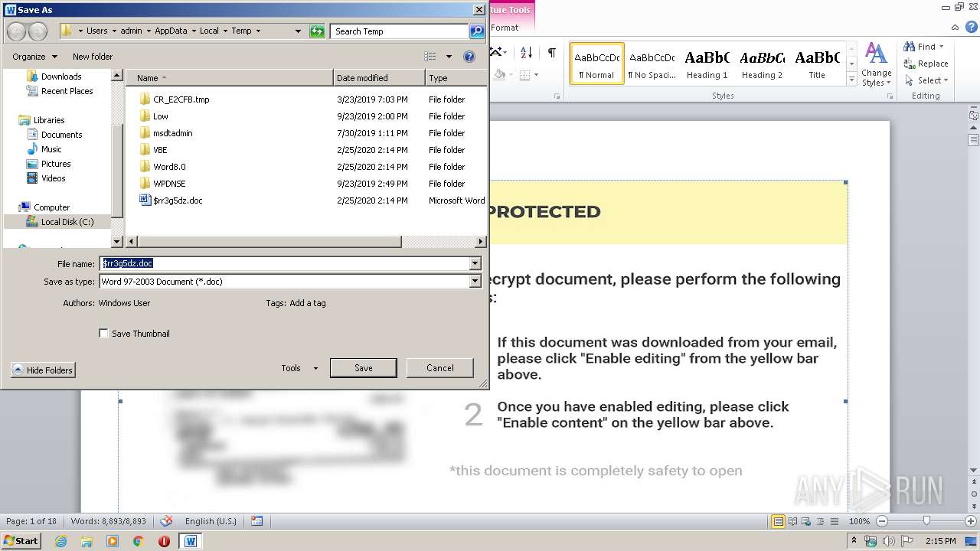Screen dimensions: 980x551
Task: Click the New folder button
Action: click(93, 57)
